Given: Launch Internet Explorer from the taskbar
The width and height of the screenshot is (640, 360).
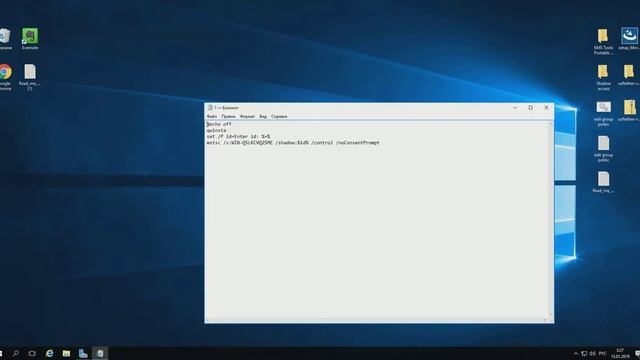Looking at the screenshot, I should pyautogui.click(x=49, y=353).
